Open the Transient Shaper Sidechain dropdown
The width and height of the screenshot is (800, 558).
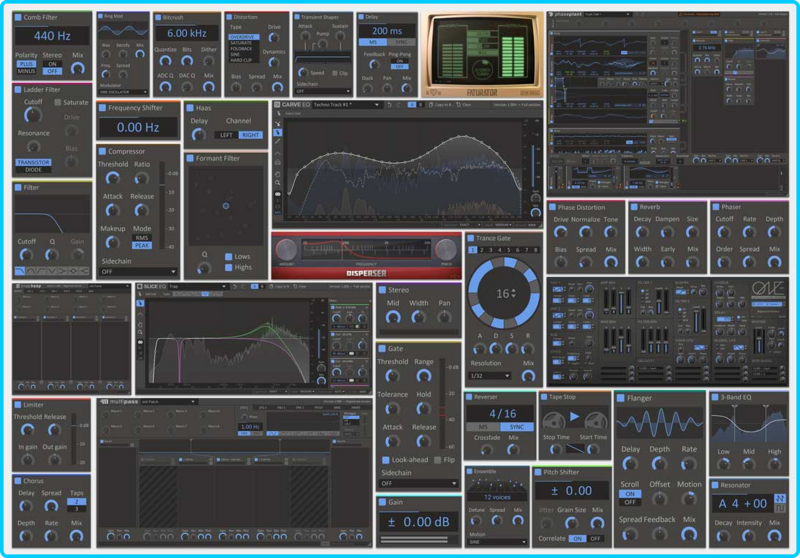[323, 91]
